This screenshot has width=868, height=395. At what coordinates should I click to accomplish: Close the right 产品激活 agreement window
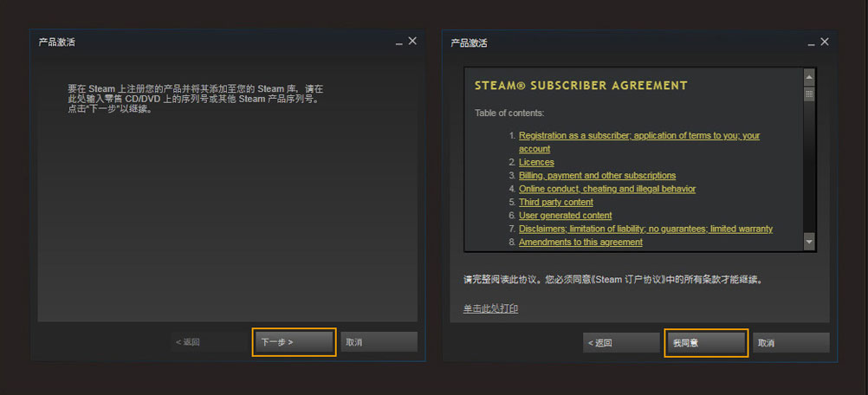825,42
